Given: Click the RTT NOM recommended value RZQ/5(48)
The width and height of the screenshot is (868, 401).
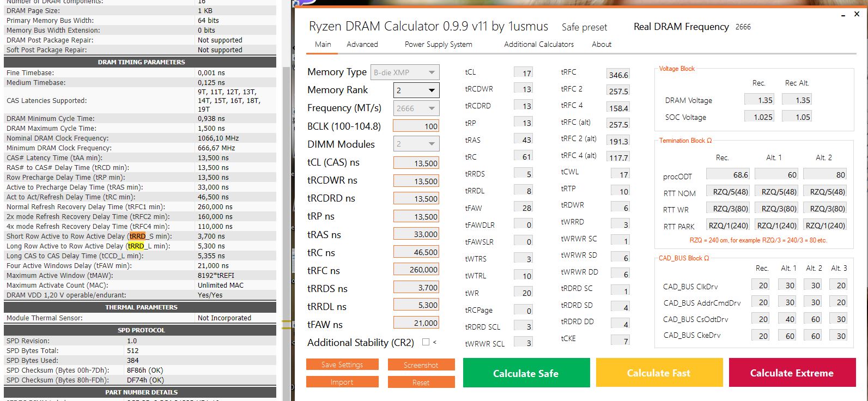Looking at the screenshot, I should tap(728, 191).
